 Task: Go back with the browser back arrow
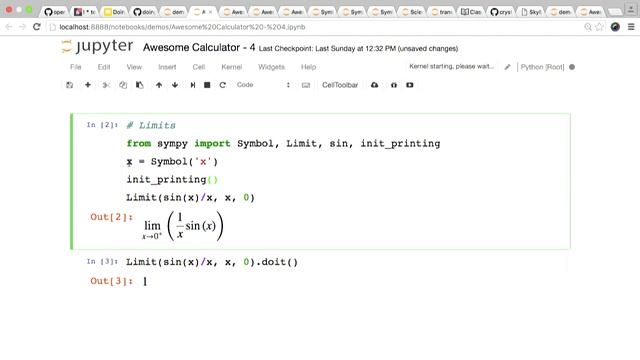point(9,27)
